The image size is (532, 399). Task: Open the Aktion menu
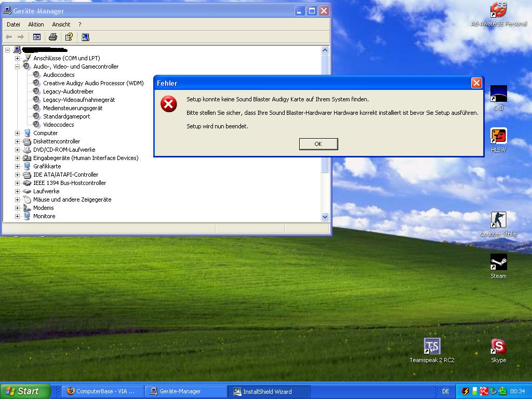[36, 24]
